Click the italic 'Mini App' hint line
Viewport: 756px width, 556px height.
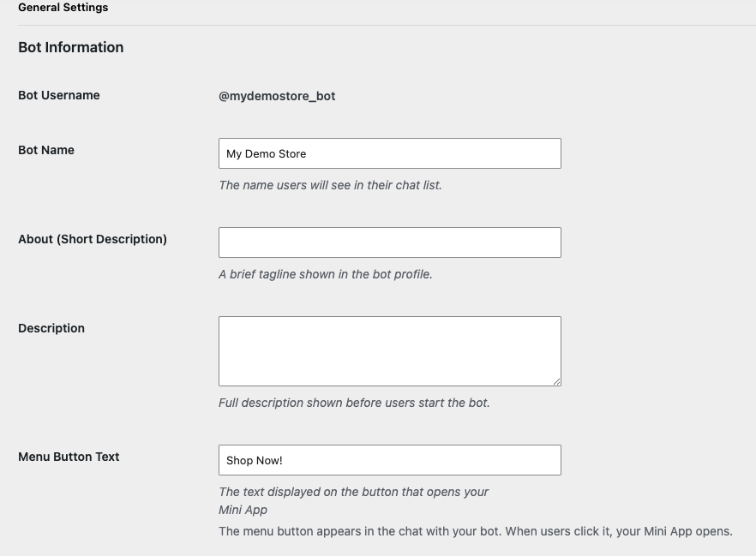(243, 510)
